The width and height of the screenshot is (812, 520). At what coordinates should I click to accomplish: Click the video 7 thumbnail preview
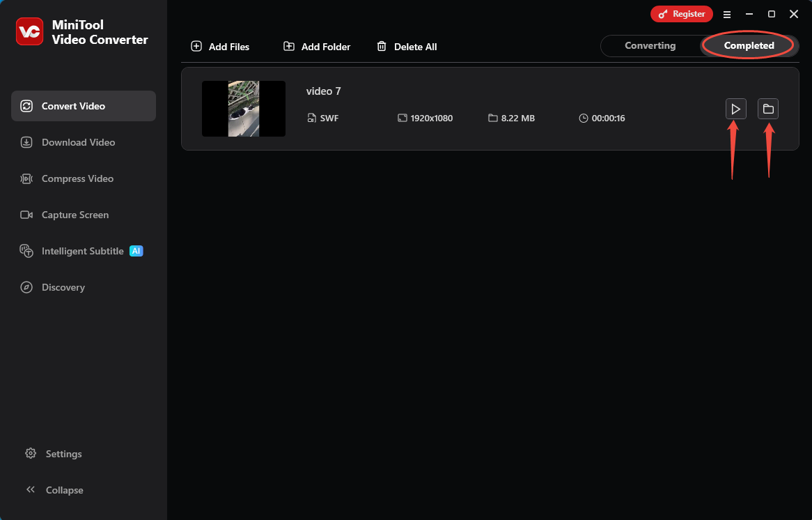coord(243,109)
